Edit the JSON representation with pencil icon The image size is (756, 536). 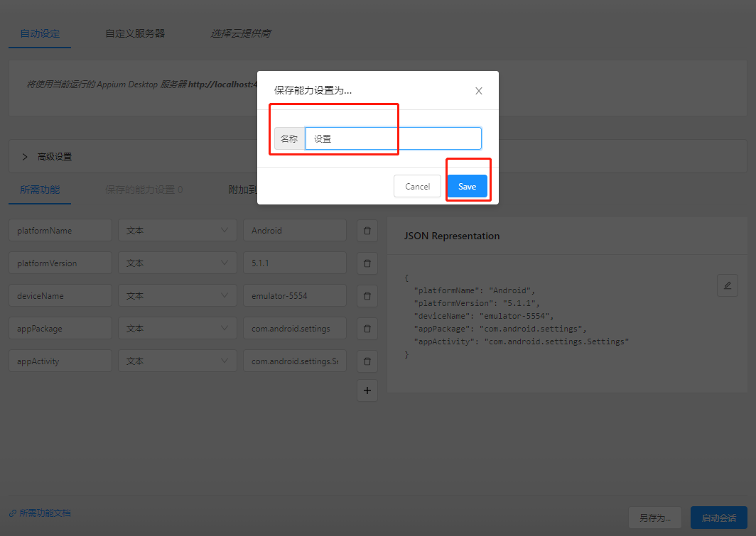[x=727, y=285]
